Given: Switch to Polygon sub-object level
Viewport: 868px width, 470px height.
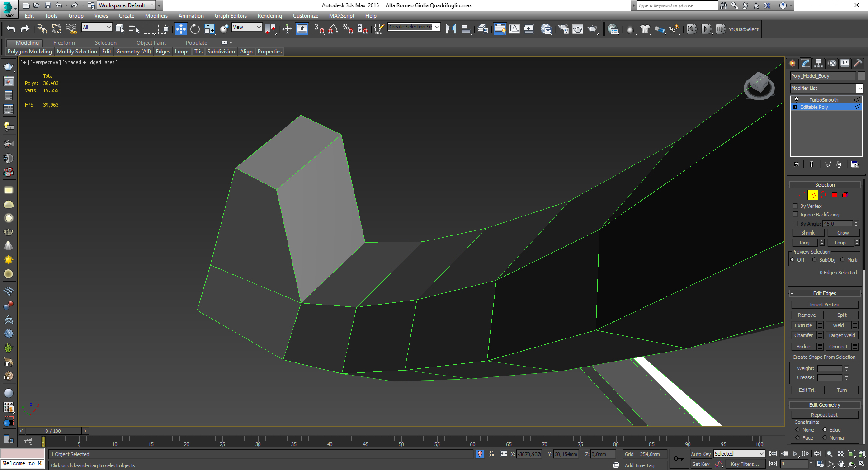Looking at the screenshot, I should (835, 195).
